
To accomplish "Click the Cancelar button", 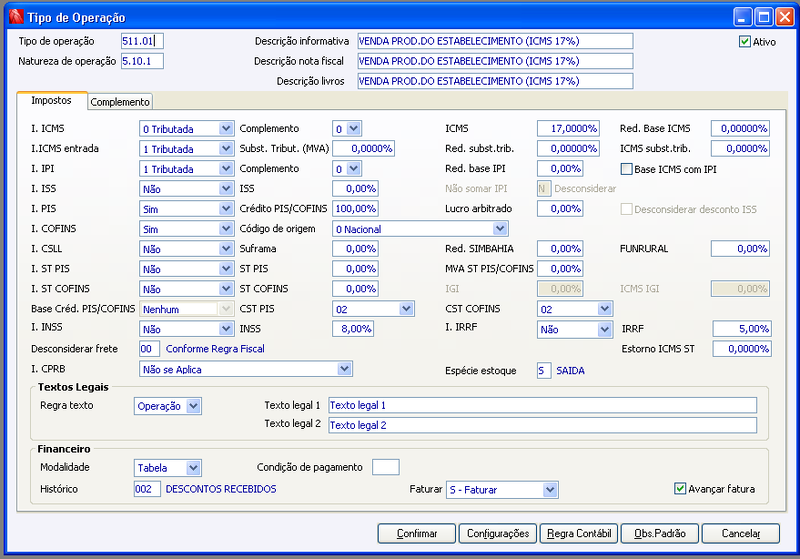I will [x=741, y=533].
